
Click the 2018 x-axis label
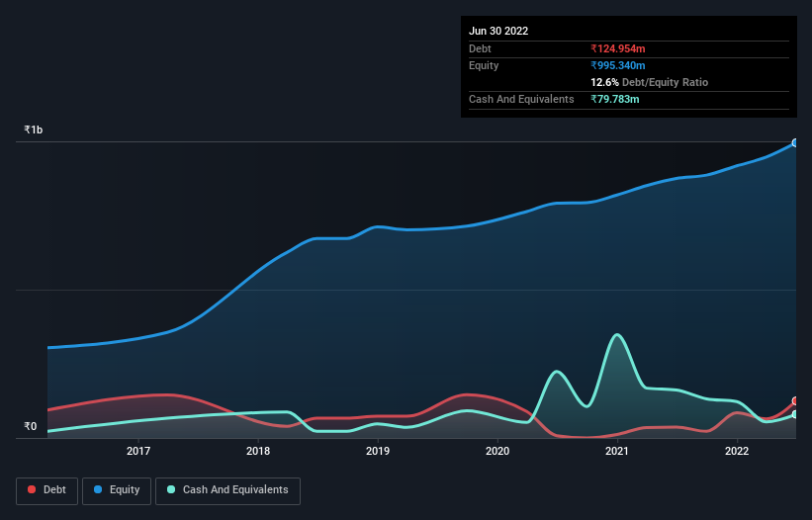258,451
